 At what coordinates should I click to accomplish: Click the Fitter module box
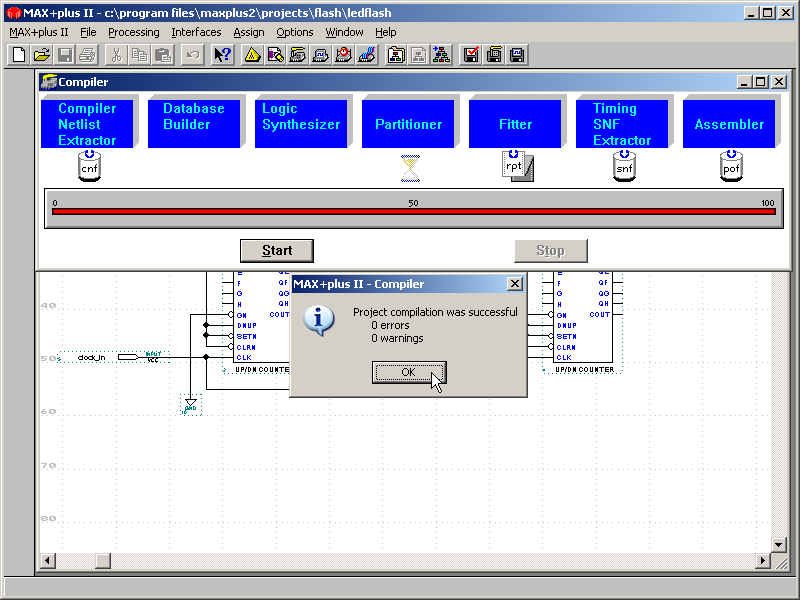click(515, 124)
